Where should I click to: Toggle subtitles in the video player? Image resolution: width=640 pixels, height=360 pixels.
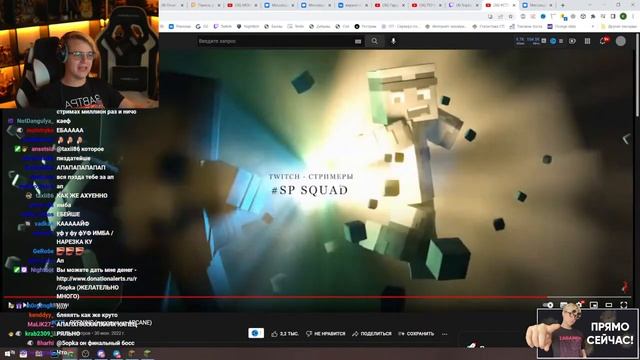[x=564, y=304]
